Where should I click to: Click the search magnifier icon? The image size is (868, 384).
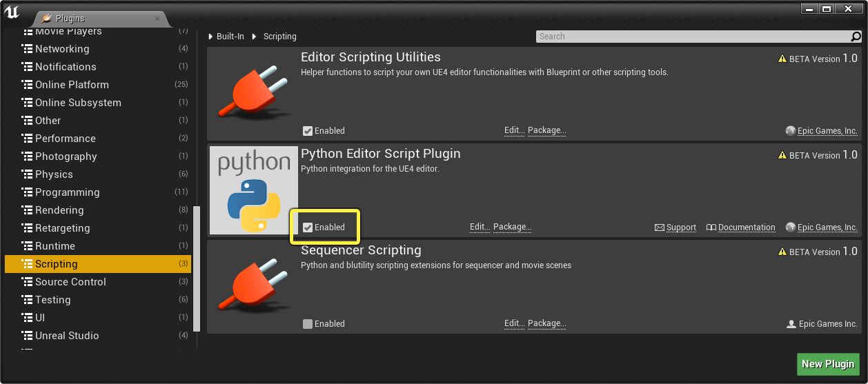click(x=856, y=37)
